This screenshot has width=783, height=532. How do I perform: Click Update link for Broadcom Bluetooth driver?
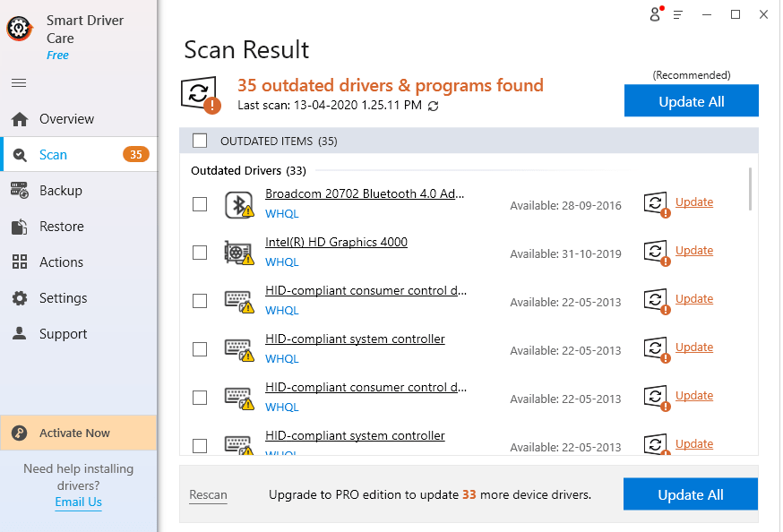694,202
